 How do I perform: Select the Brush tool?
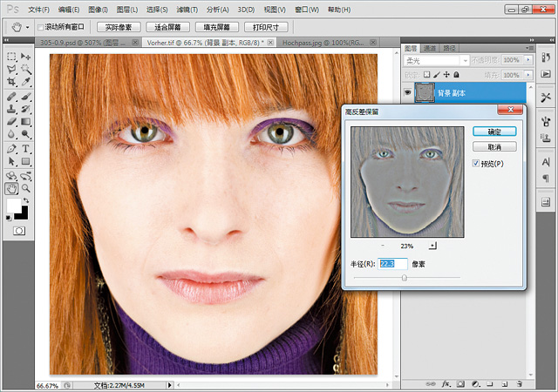25,97
